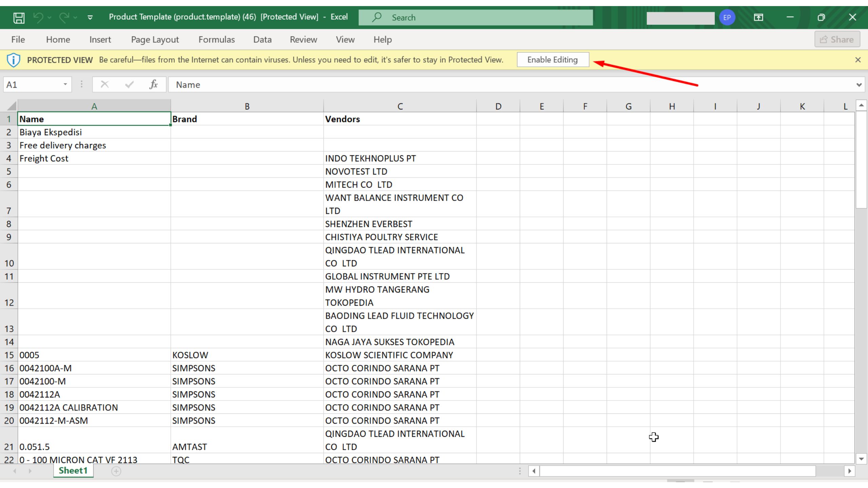Click Enable Editing button
This screenshot has height=488, width=868.
tap(553, 60)
